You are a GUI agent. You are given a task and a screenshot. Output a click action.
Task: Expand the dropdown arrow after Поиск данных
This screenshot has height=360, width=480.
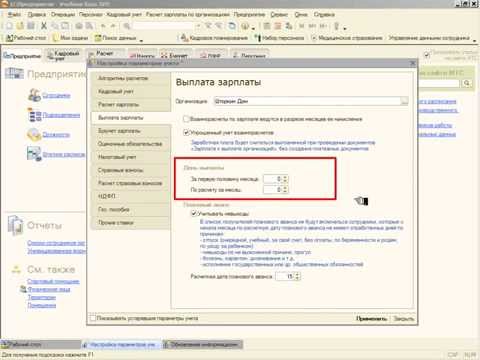pyautogui.click(x=141, y=40)
